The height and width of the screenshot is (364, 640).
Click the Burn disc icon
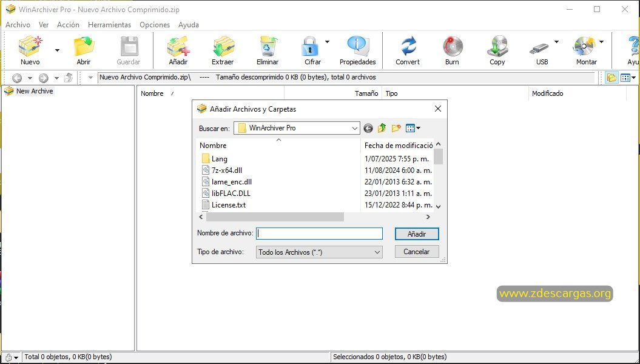(x=452, y=46)
